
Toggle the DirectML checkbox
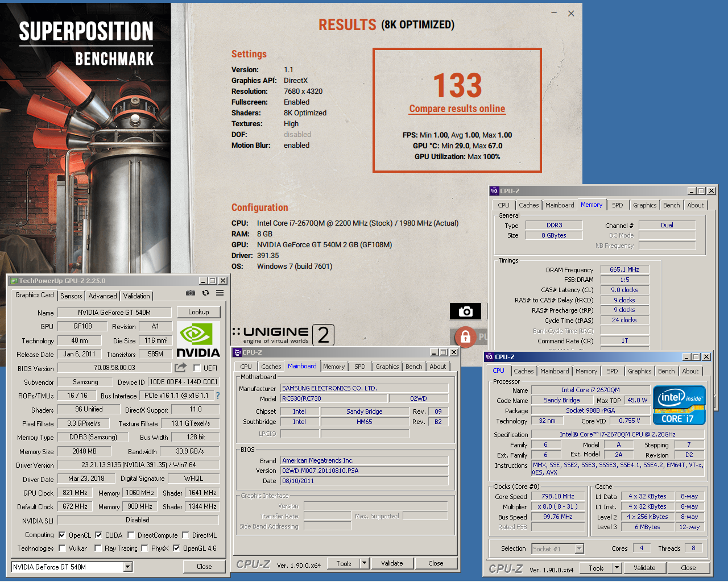click(x=185, y=535)
